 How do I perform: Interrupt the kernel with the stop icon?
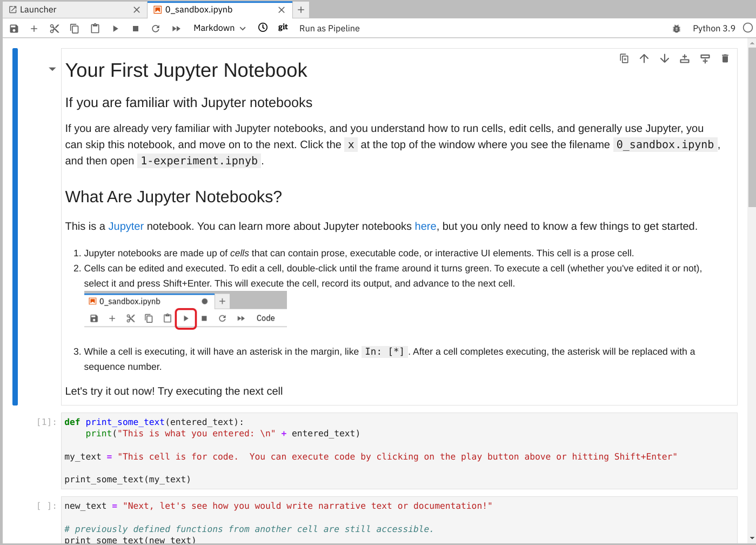pyautogui.click(x=136, y=28)
